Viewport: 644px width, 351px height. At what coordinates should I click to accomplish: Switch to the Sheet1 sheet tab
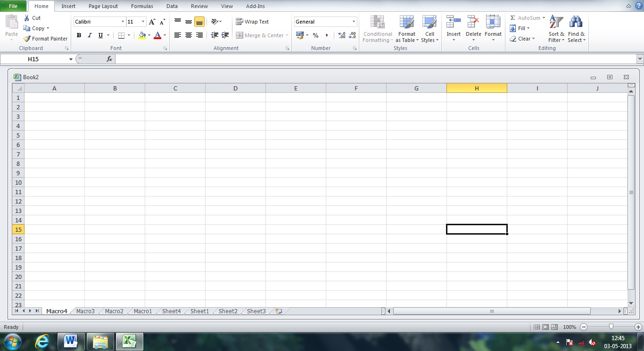click(x=199, y=311)
